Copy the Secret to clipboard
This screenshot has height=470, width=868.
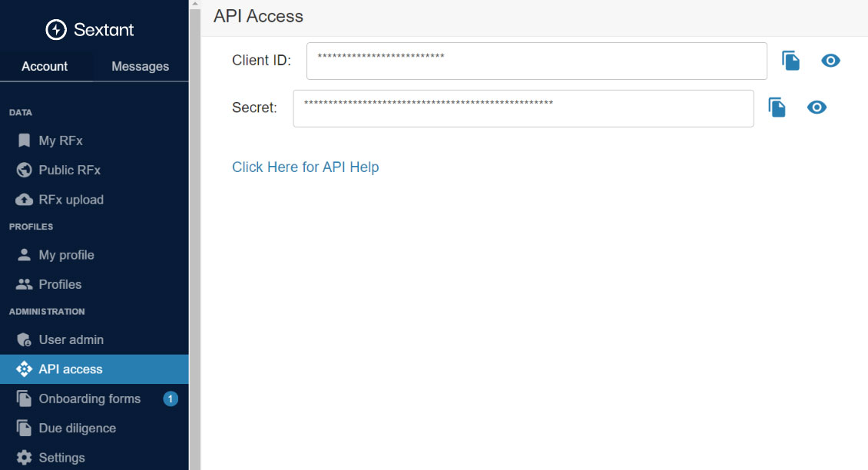pyautogui.click(x=777, y=108)
